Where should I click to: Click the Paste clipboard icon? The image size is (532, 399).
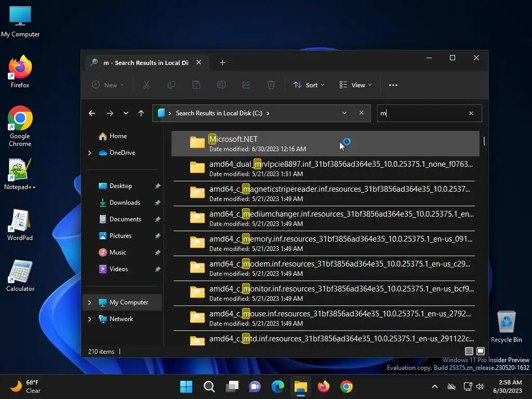pos(196,85)
